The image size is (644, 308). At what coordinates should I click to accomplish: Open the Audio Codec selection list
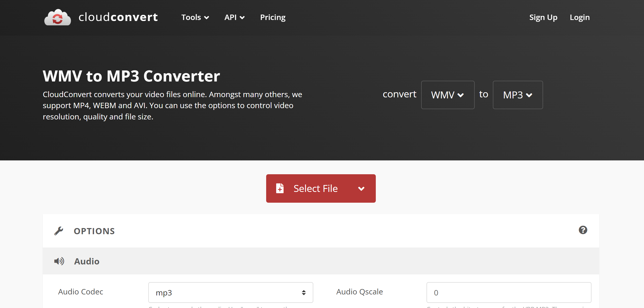pyautogui.click(x=230, y=292)
